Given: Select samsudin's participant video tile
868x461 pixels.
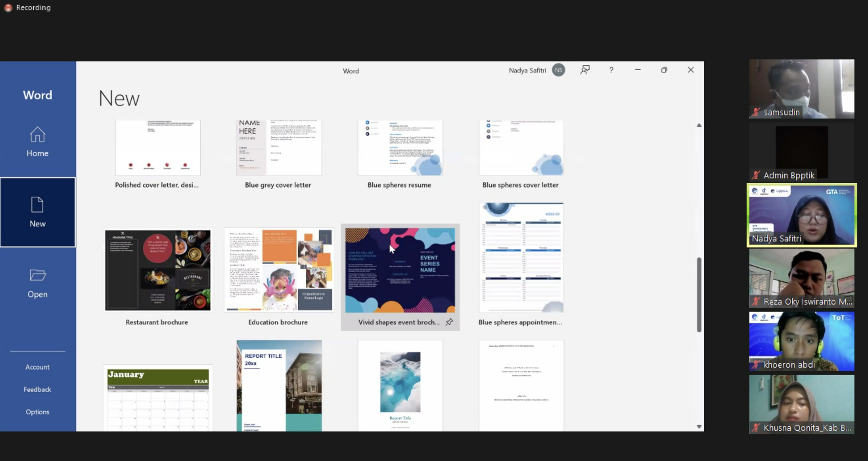Looking at the screenshot, I should pos(801,89).
